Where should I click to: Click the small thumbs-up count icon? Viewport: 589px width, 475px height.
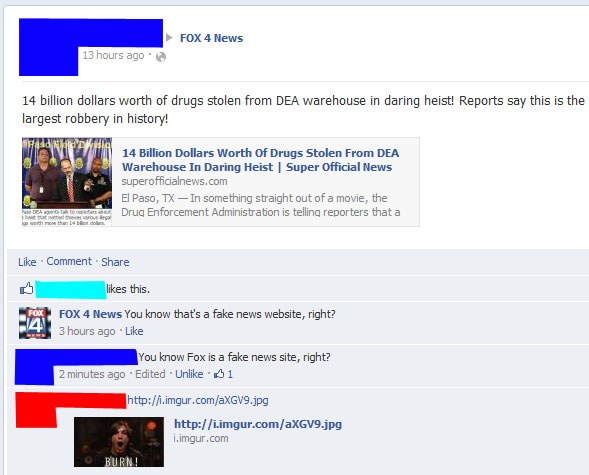point(219,374)
